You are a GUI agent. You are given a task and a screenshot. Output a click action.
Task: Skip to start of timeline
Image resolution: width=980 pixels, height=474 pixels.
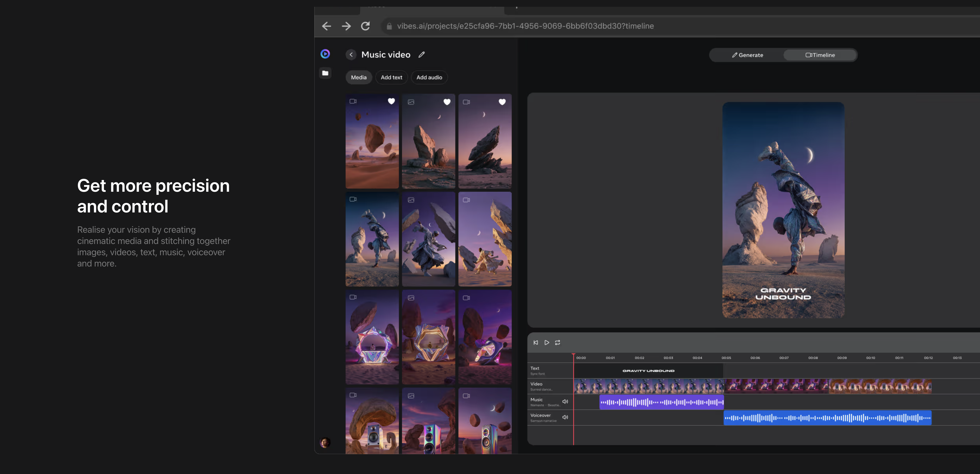coord(536,342)
